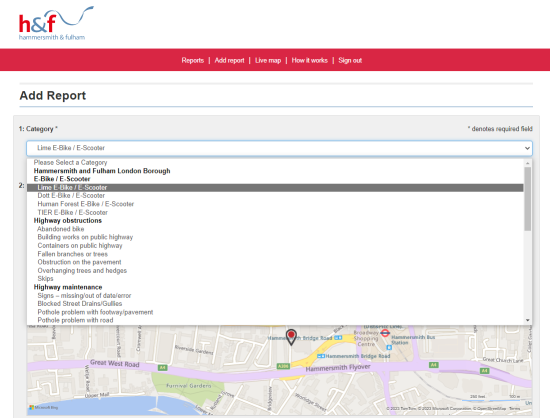Click the 'Highway maintenance' group heading
Image resolution: width=550 pixels, height=418 pixels.
(x=68, y=287)
